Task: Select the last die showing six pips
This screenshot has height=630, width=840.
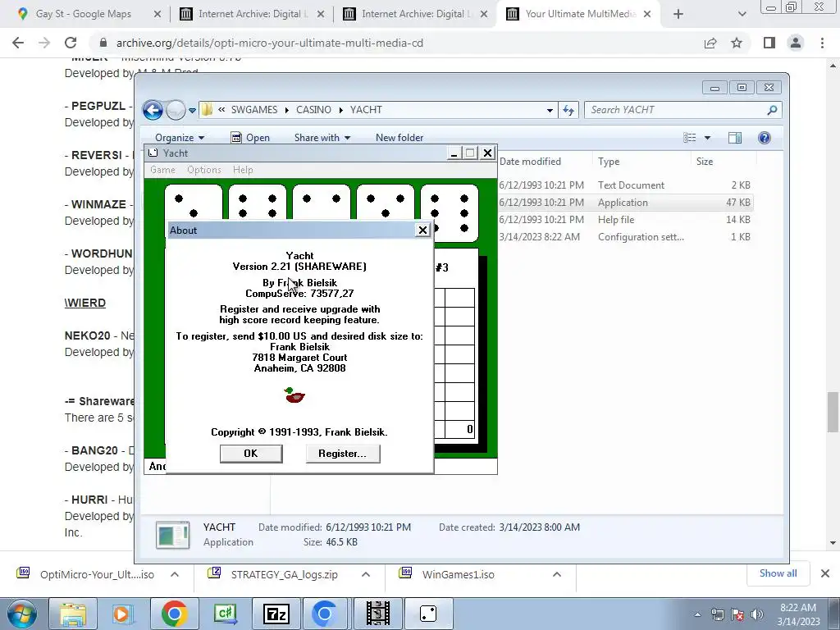Action: coord(450,212)
